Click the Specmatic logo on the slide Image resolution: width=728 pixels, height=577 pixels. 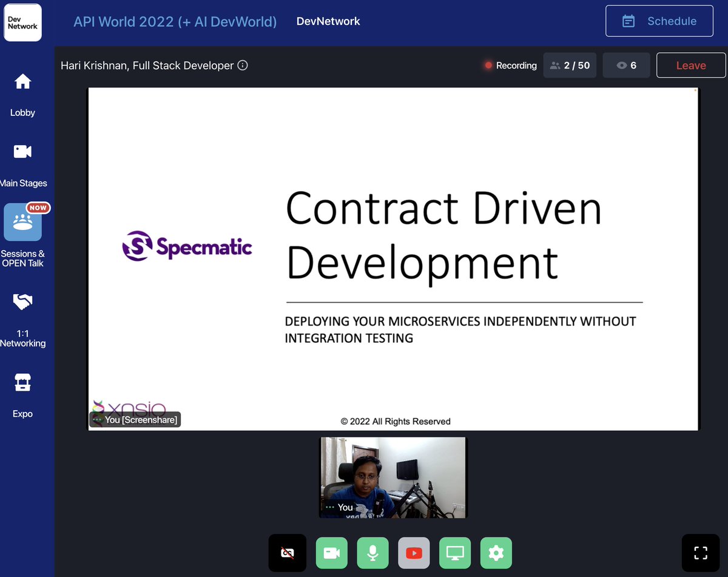pyautogui.click(x=187, y=246)
